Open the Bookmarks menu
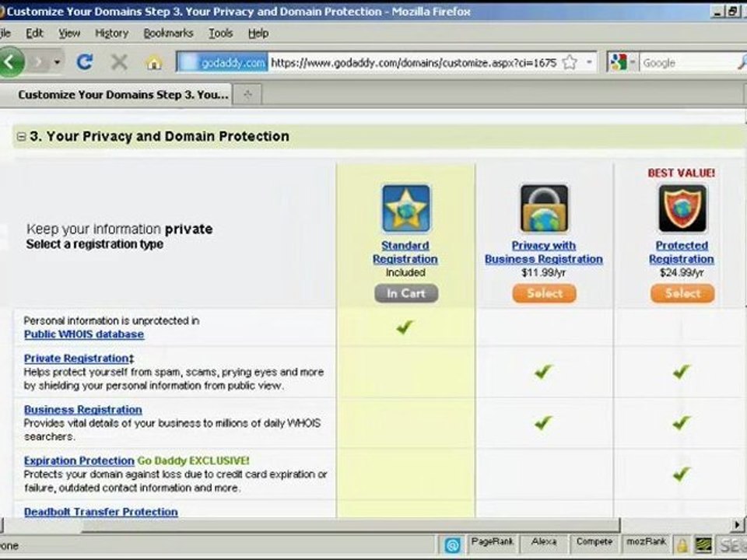Screen dimensions: 747x560 pos(168,33)
